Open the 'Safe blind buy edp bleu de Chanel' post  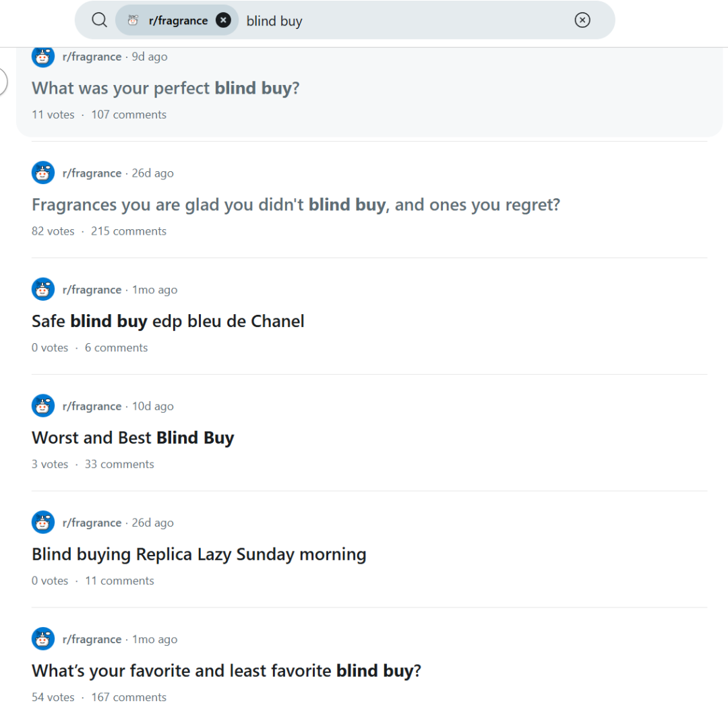pyautogui.click(x=168, y=322)
